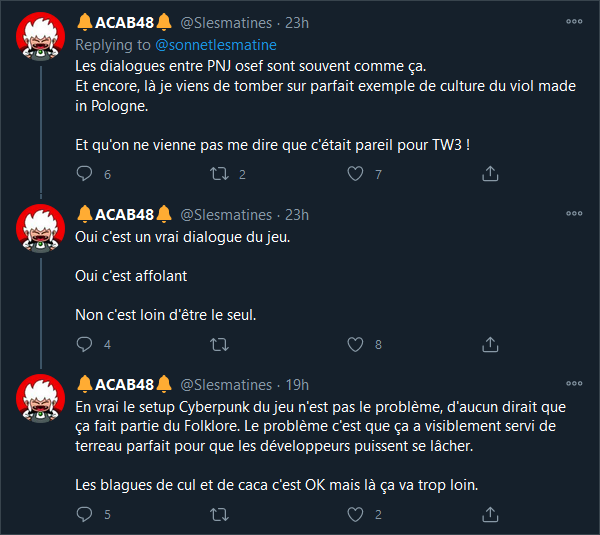
Task: Retweet the third tweet posted 19h ago
Action: 219,514
